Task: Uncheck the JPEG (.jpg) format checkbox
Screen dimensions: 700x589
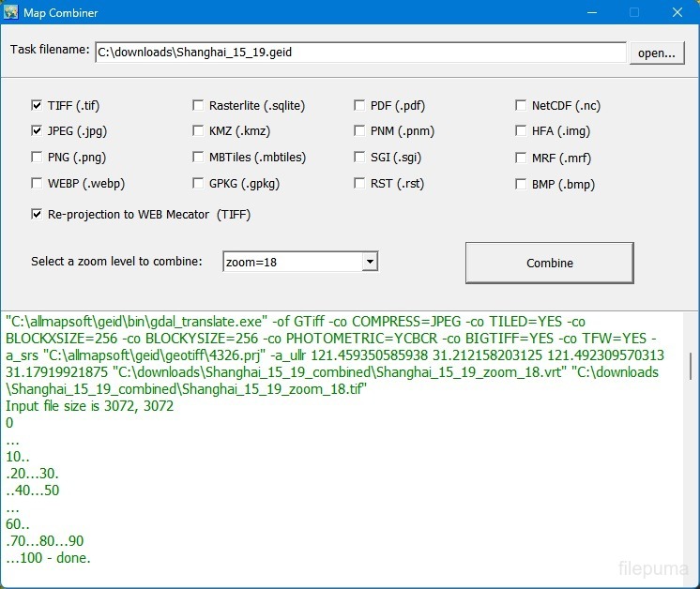Action: click(x=38, y=131)
